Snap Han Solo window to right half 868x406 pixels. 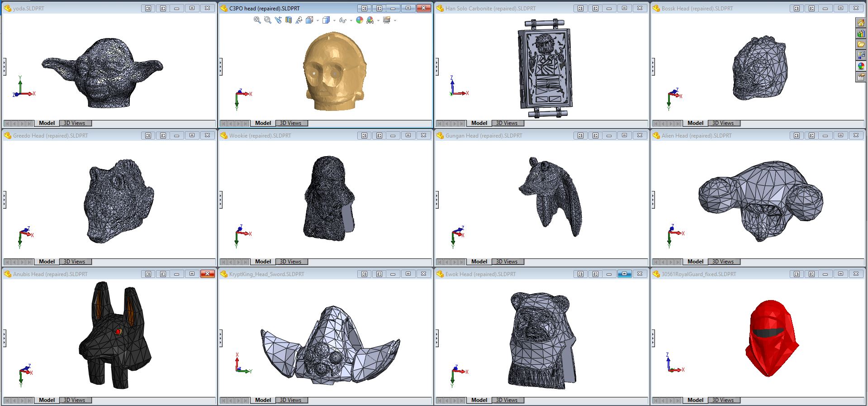595,8
